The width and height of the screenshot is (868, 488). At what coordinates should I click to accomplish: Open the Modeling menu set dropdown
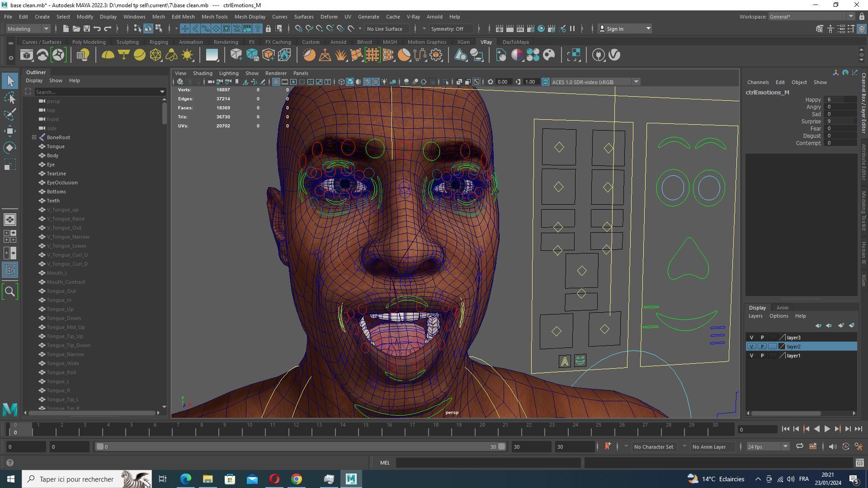tap(28, 28)
